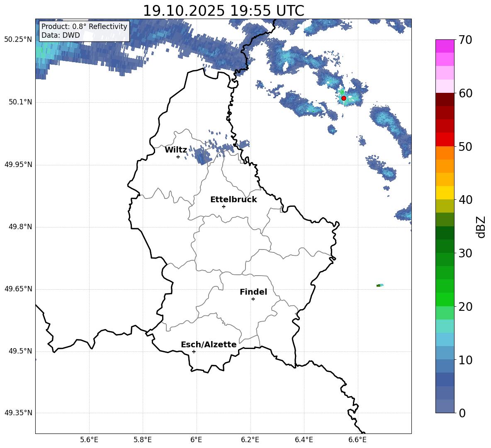
Task: Click the radar echo patch east of Wiltz
Action: tap(202, 156)
